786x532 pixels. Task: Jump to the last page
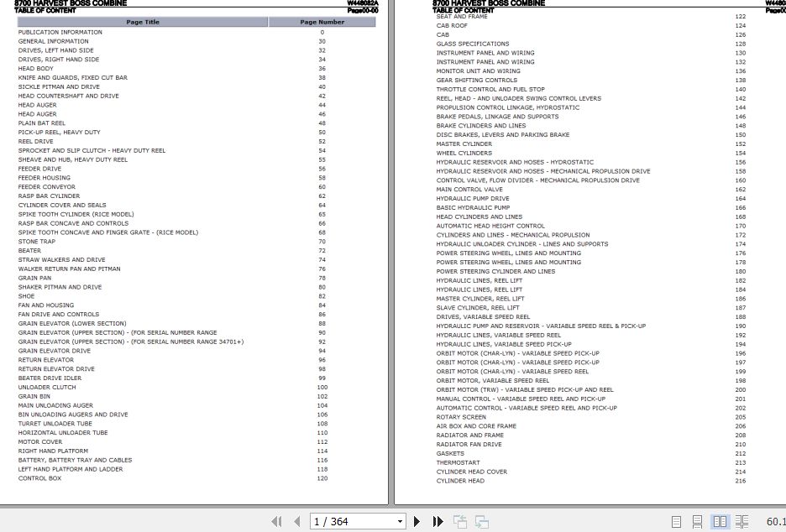pos(438,521)
